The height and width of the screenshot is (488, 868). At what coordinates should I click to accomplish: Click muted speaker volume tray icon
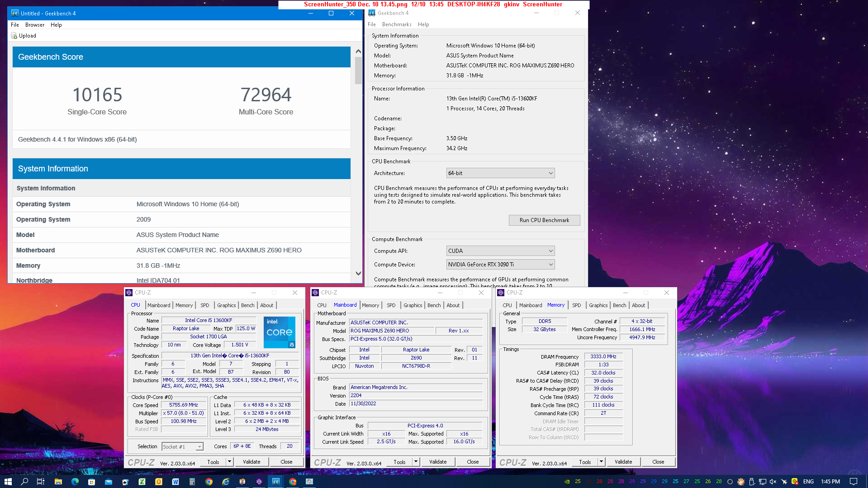tap(773, 482)
